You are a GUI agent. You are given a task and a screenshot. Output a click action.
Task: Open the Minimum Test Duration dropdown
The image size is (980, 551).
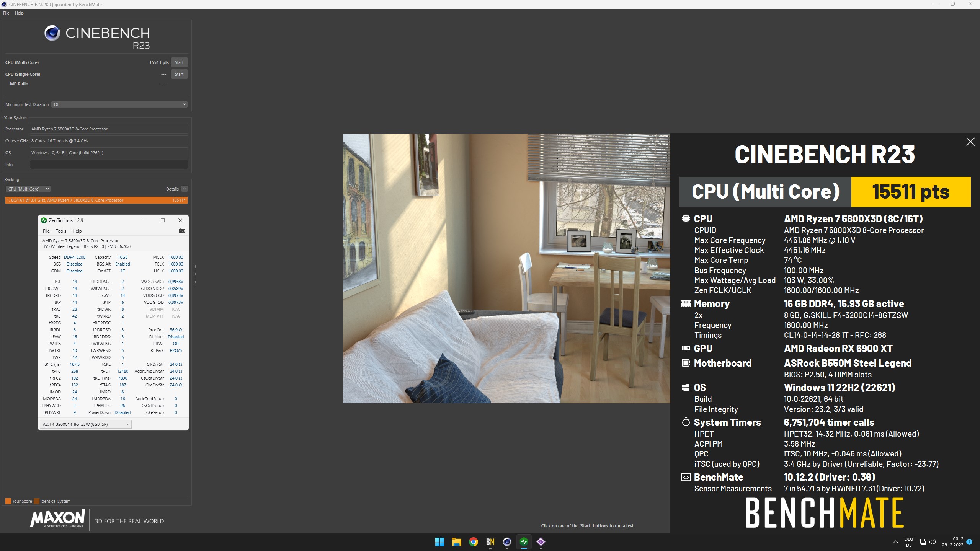(119, 104)
